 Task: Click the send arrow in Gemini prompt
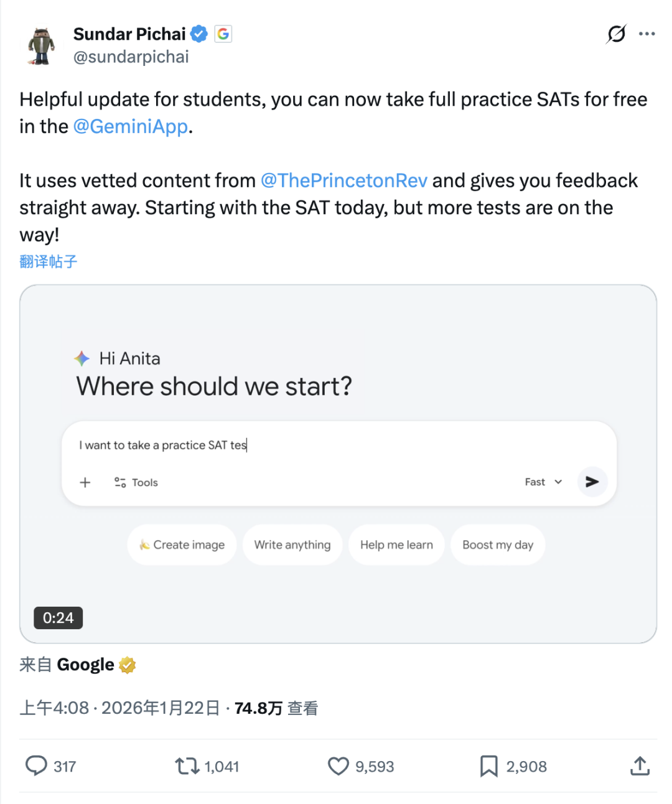pos(592,482)
